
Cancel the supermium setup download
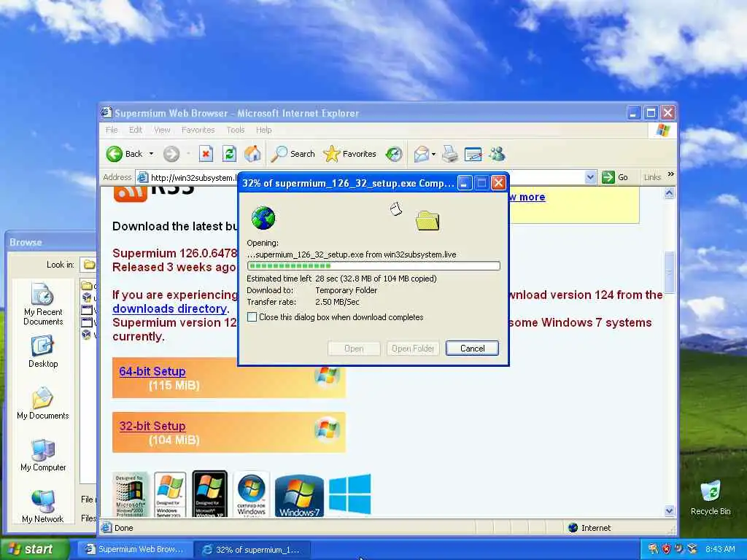point(472,348)
